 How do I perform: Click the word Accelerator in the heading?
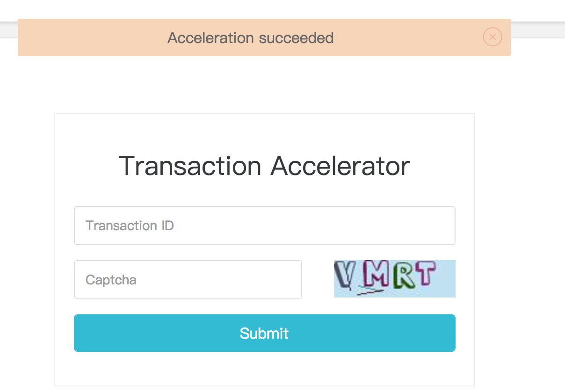point(340,166)
